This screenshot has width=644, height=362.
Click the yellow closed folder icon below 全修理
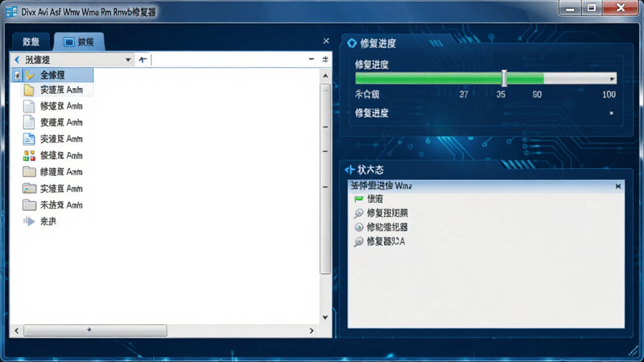click(x=29, y=90)
